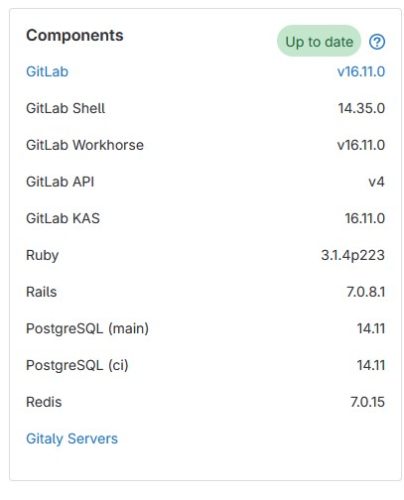Click the Up to date badge
The width and height of the screenshot is (404, 500).
coord(319,41)
